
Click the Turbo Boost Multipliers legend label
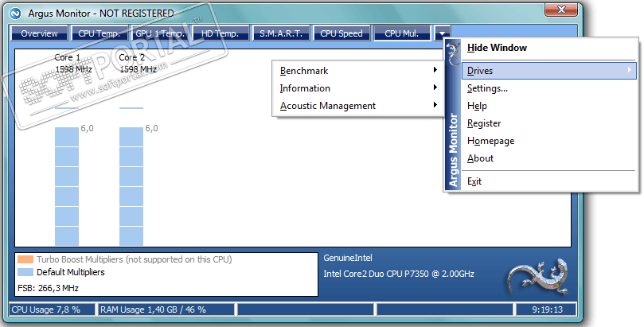[x=135, y=259]
